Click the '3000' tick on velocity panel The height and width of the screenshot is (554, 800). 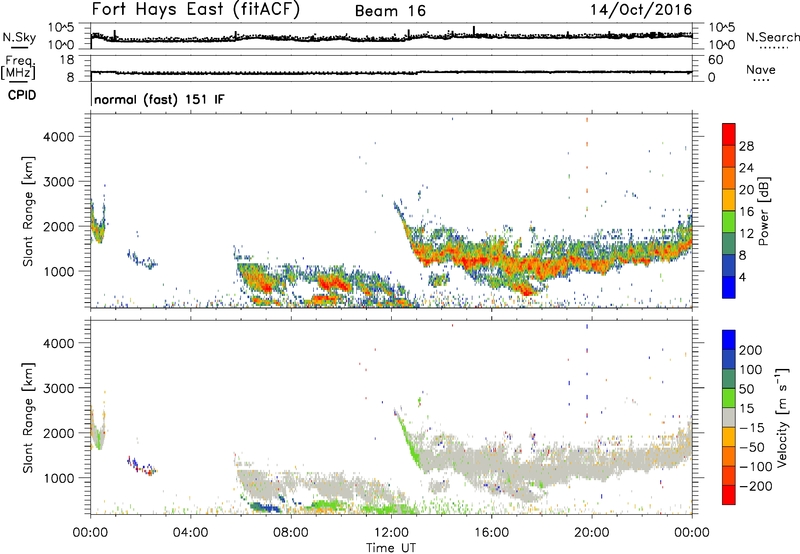58,388
